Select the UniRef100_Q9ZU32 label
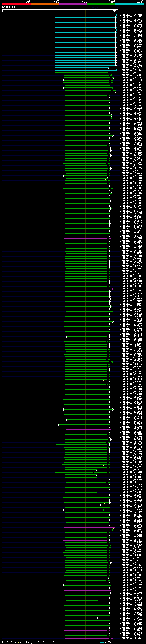Screen dimensions: 146x644 131,58
